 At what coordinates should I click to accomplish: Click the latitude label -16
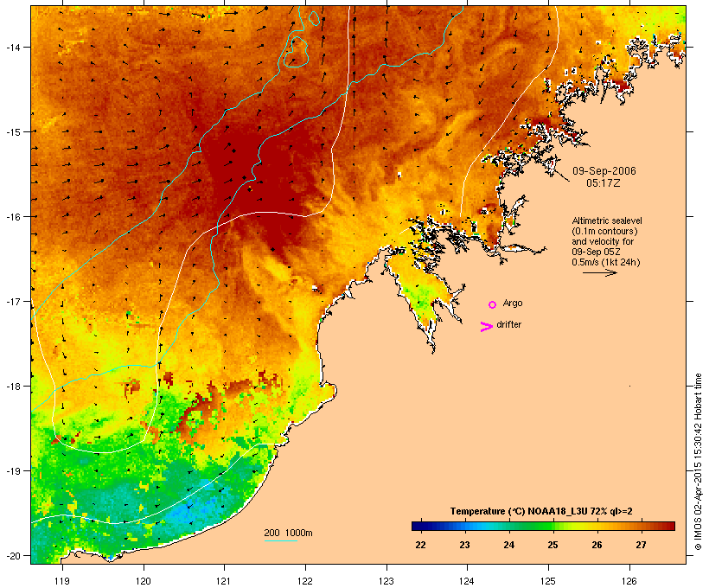pos(12,217)
